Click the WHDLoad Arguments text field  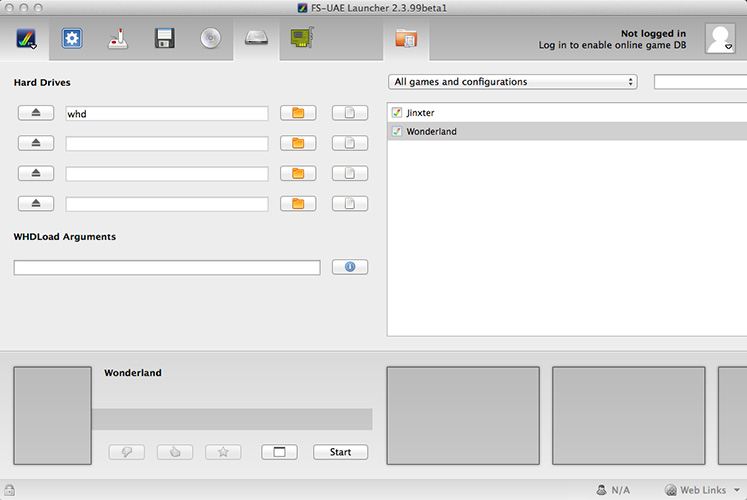[x=167, y=268]
